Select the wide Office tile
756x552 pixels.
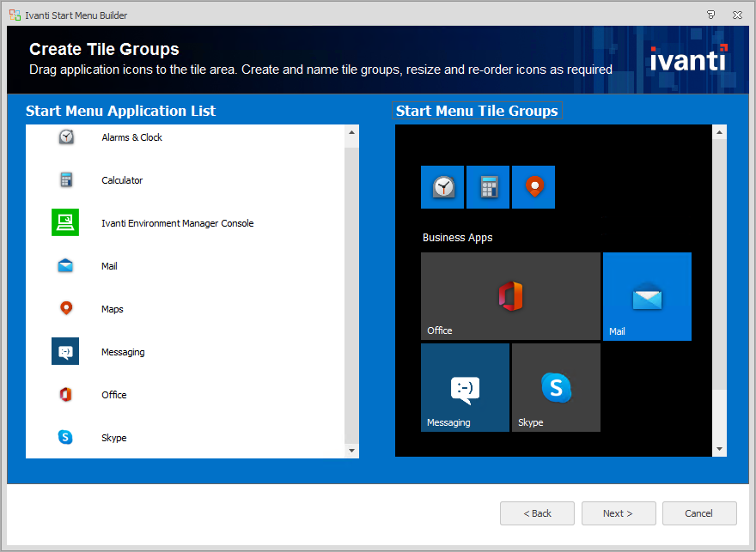pos(510,296)
